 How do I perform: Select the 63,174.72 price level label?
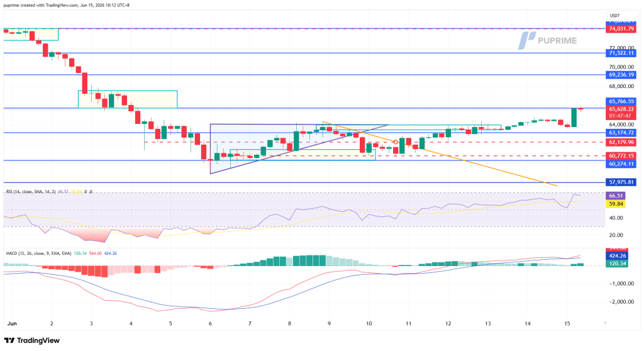621,133
